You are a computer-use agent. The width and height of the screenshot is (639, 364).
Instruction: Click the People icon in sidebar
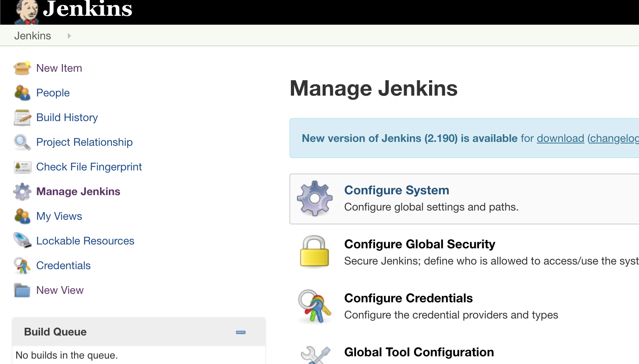(x=22, y=93)
